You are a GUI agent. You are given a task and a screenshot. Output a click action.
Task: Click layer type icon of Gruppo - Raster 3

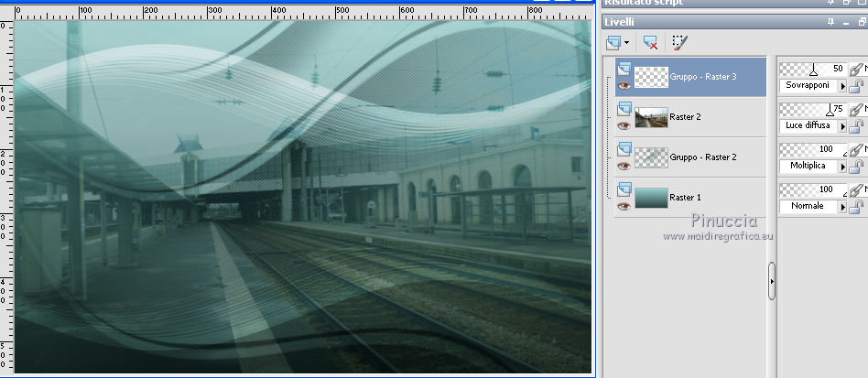624,68
